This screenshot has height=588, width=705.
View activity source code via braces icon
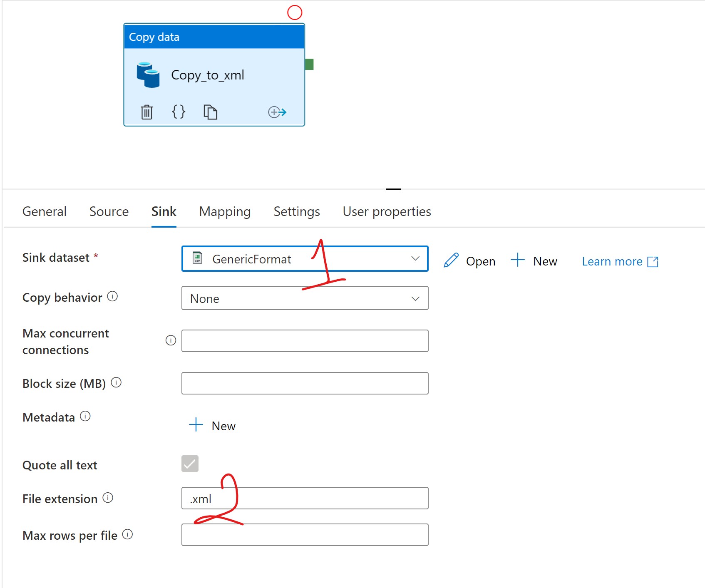(179, 112)
